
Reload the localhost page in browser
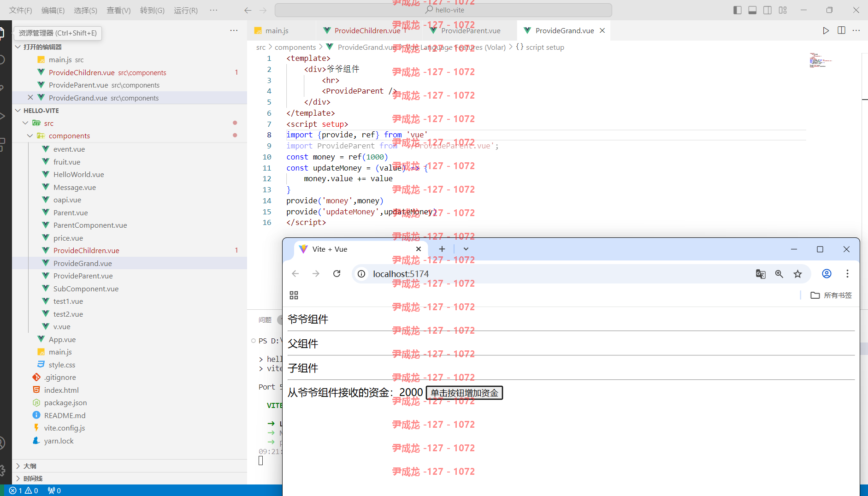(337, 274)
